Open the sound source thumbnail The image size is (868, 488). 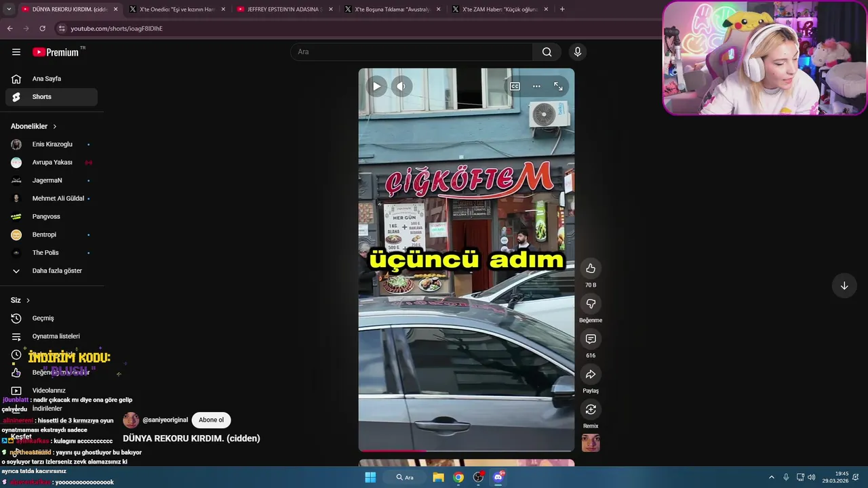tap(591, 443)
